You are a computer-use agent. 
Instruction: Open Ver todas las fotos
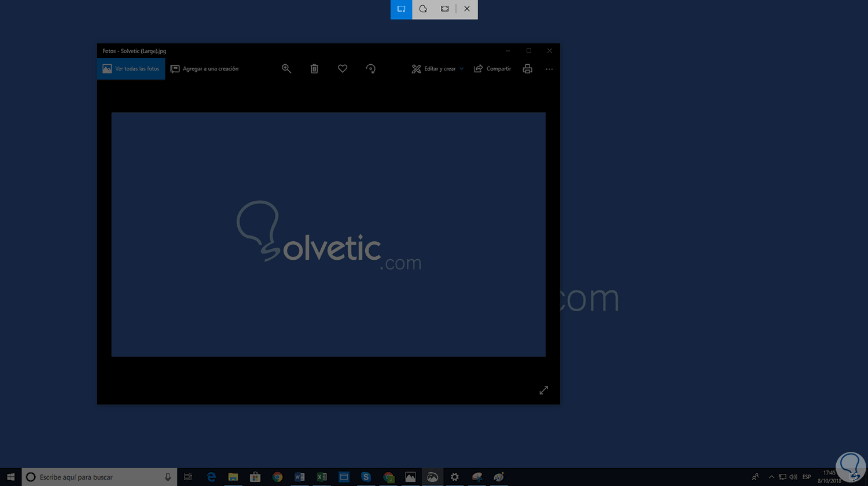click(x=131, y=69)
